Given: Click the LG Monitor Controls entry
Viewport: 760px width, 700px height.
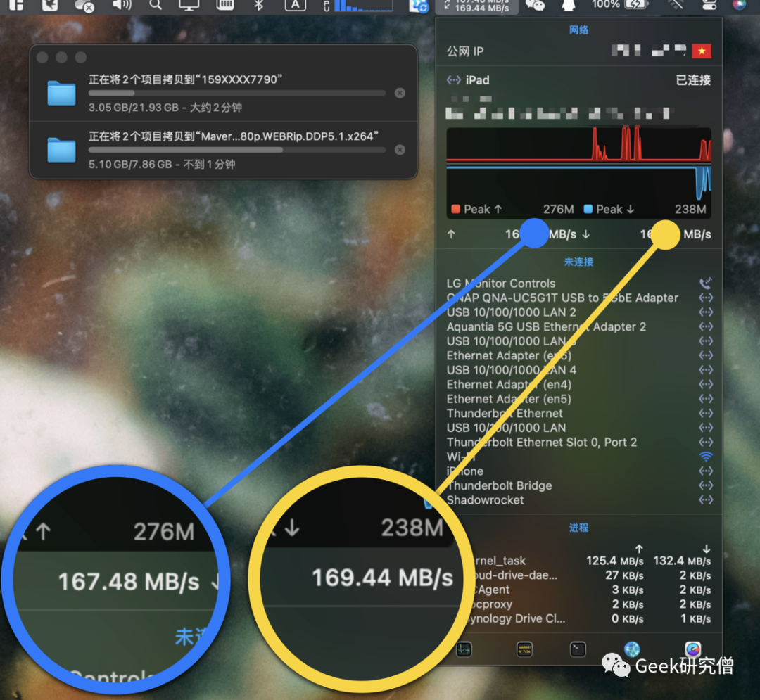Looking at the screenshot, I should click(578, 284).
